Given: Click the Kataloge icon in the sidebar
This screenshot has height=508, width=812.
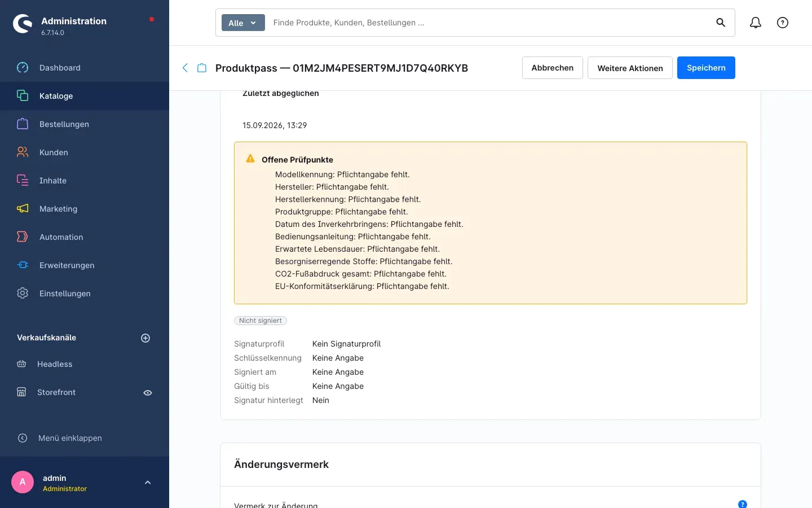Looking at the screenshot, I should click(23, 96).
